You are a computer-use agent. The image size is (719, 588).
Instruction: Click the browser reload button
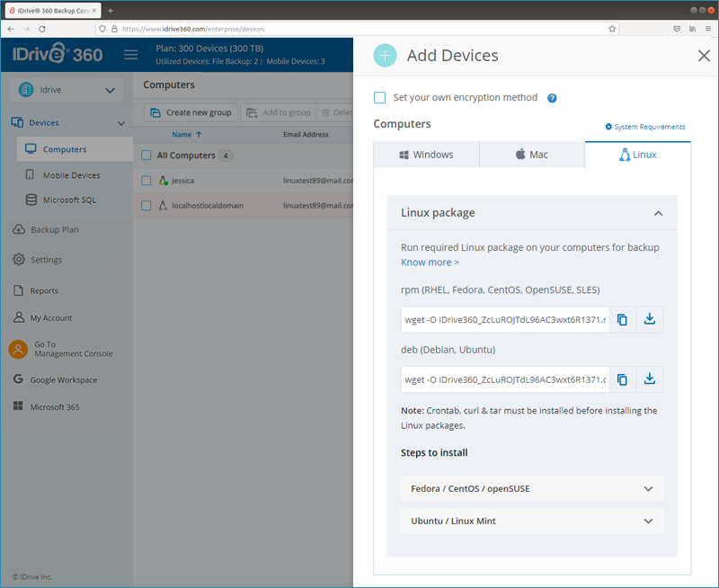click(42, 29)
